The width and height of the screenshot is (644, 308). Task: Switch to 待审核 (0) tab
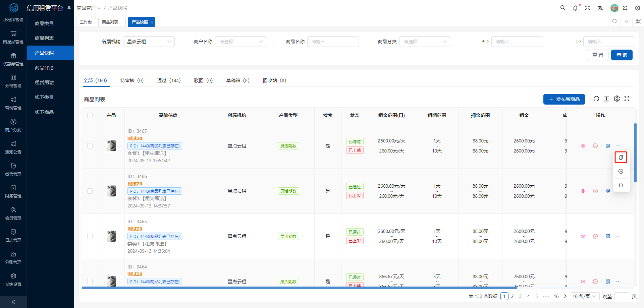click(x=132, y=80)
